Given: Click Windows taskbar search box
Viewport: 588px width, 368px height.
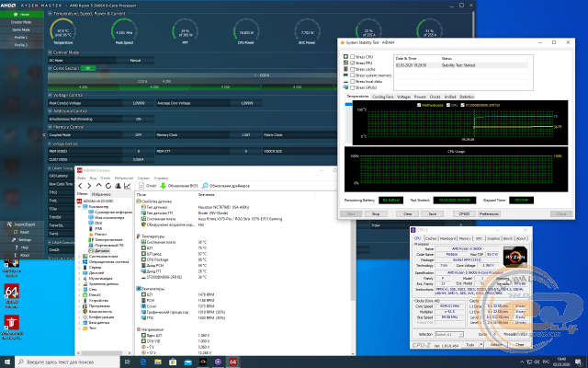Looking at the screenshot, I should (x=67, y=362).
